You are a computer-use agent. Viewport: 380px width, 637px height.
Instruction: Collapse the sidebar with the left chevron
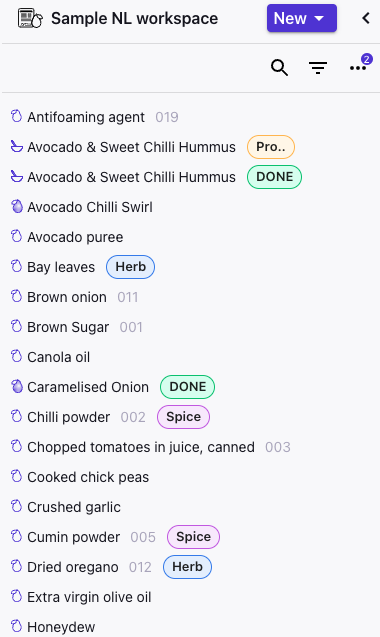[366, 18]
